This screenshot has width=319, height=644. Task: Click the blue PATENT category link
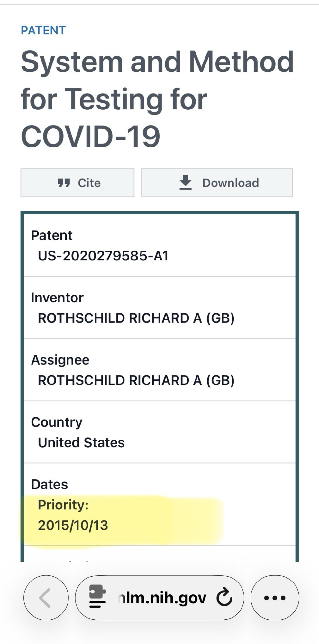(x=43, y=31)
